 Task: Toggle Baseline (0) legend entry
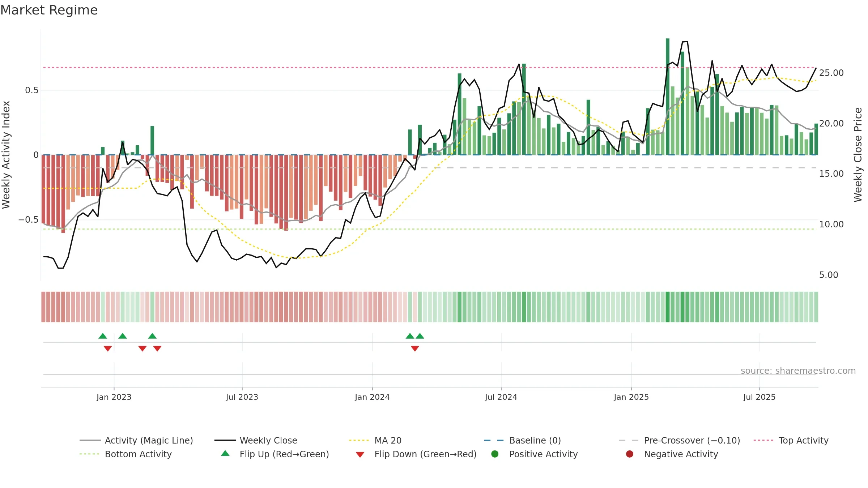[x=522, y=440]
